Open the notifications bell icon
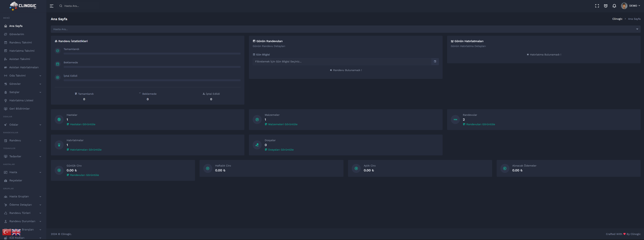The height and width of the screenshot is (240, 644). (x=614, y=6)
